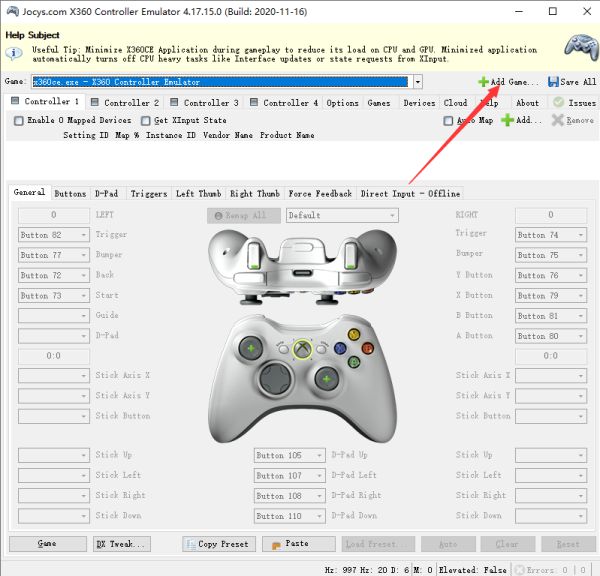Click the DX Tweak button
The height and width of the screenshot is (576, 600).
121,544
